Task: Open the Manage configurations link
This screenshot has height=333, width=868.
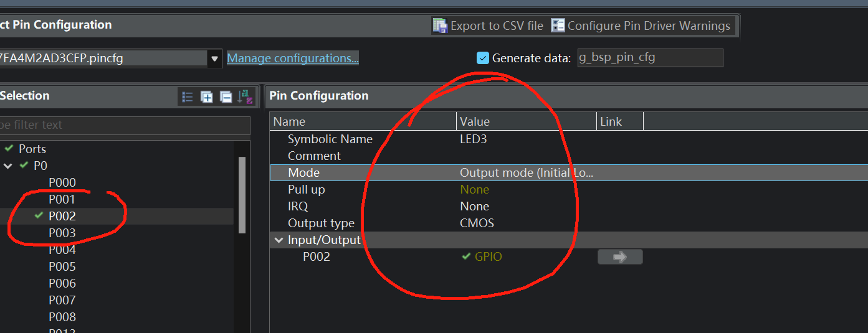Action: [x=293, y=58]
